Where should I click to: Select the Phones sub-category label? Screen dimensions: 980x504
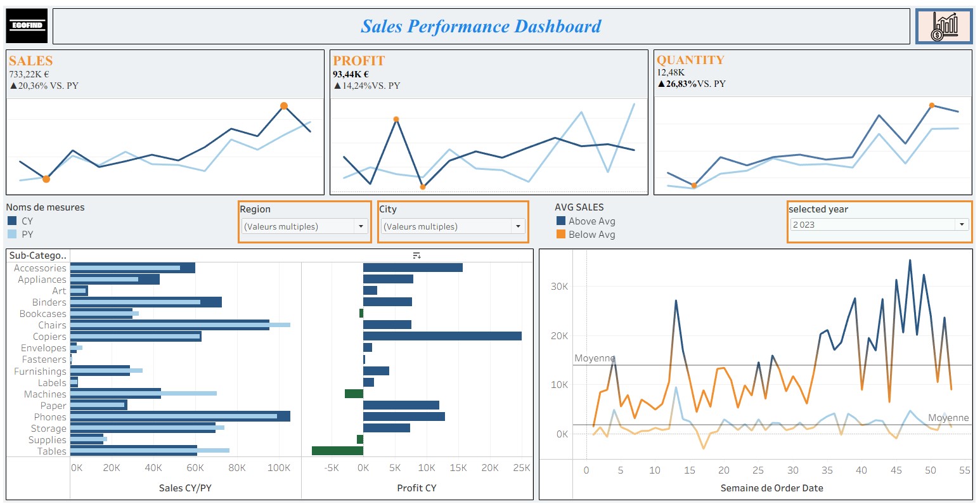[50, 417]
